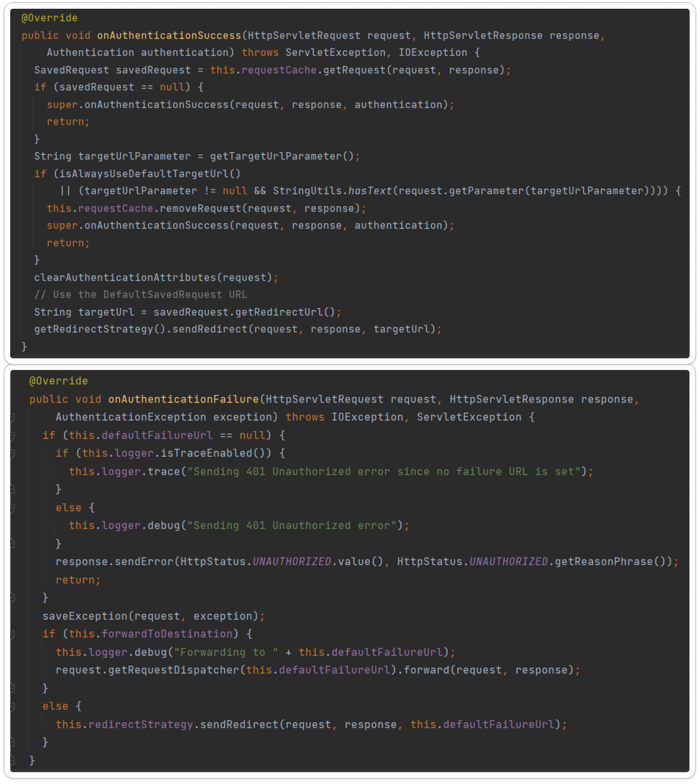
Task: Click 'isAlwaysUseDefaultTargetUrl()' call
Action: click(150, 174)
